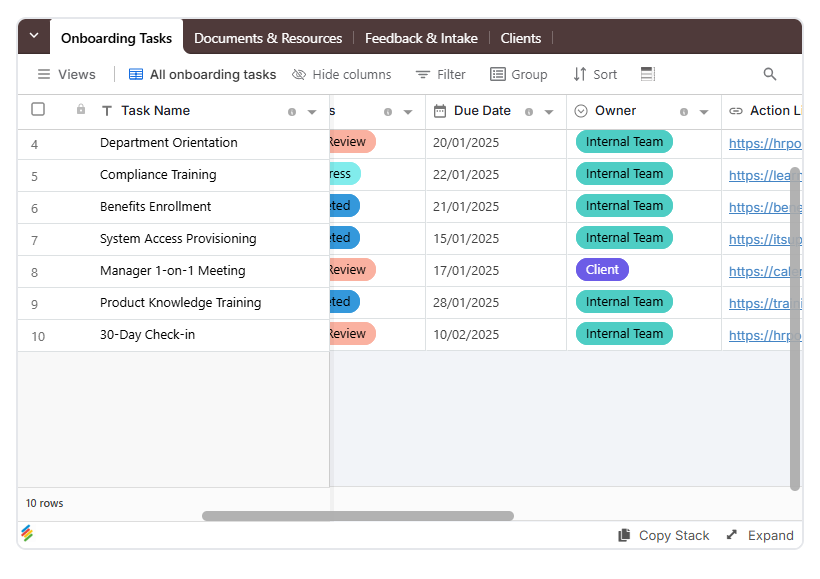
Task: Click the select-type icon in Owner header
Action: [x=581, y=111]
